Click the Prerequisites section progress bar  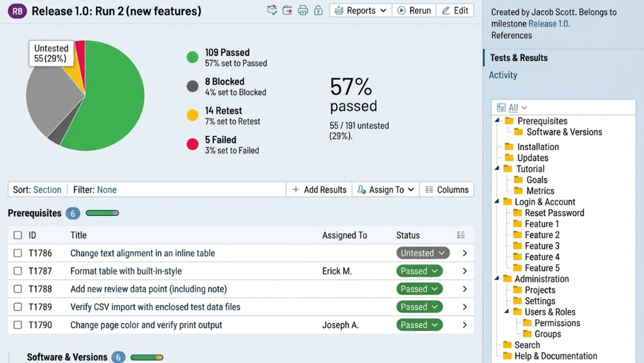coord(102,213)
